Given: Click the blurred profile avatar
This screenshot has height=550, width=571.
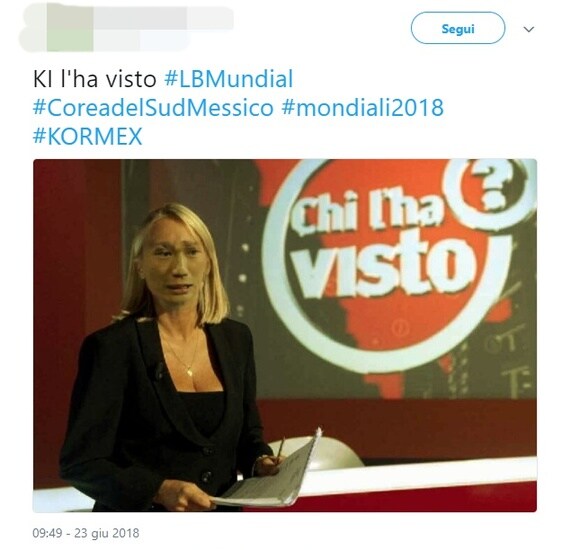Looking at the screenshot, I should point(69,27).
